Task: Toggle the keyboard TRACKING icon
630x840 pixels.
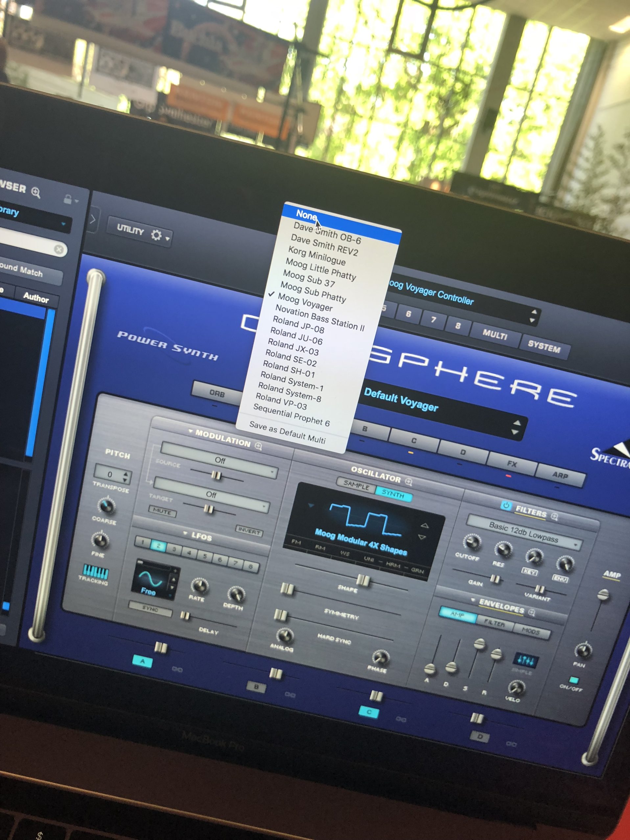Action: click(x=96, y=571)
